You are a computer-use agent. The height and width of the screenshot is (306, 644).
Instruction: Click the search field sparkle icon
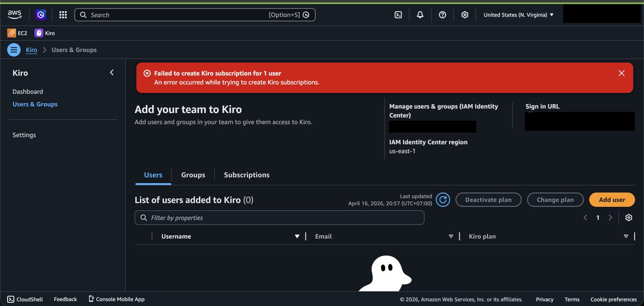coord(306,15)
